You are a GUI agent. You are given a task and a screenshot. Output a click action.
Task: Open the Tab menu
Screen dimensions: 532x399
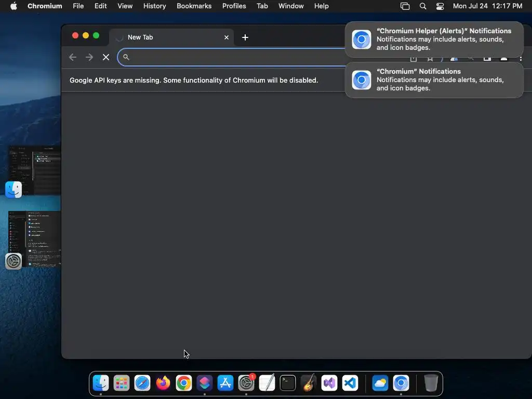(x=262, y=6)
